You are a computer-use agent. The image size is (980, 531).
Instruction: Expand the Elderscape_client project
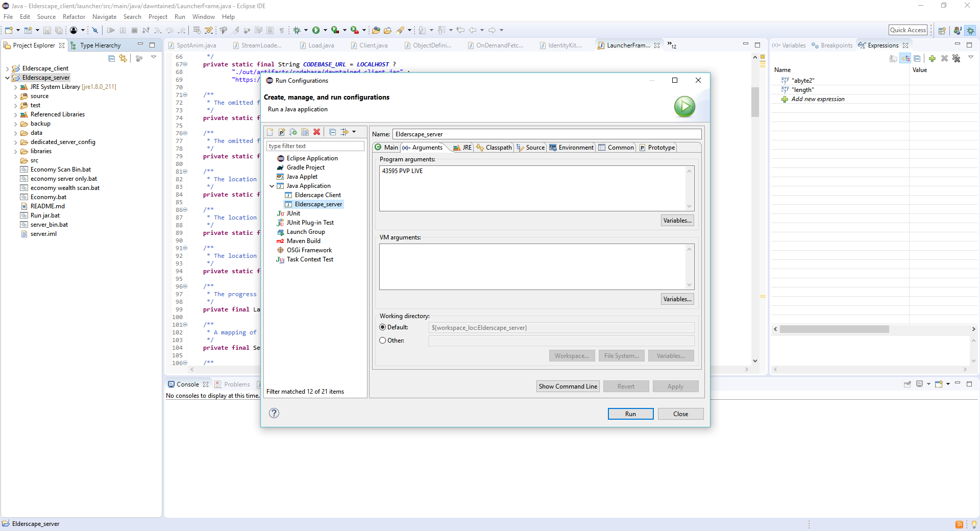[7, 68]
